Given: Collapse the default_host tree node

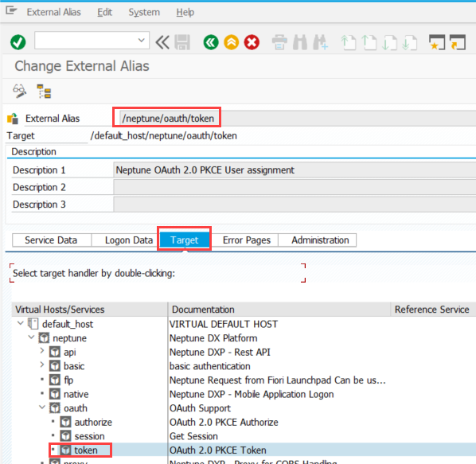Looking at the screenshot, I should [x=21, y=323].
